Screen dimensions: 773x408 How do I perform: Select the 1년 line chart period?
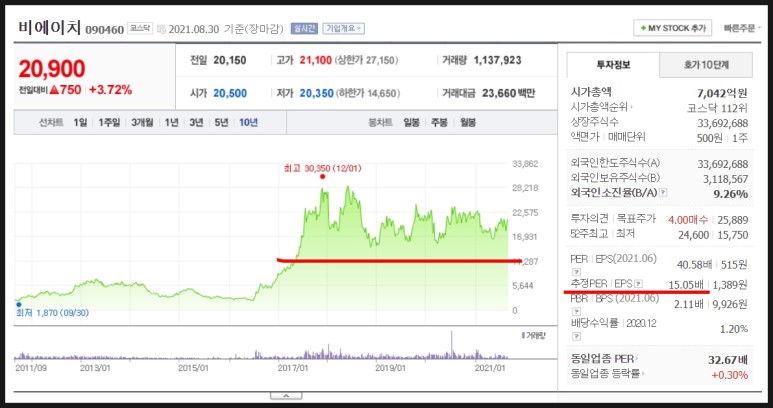point(172,123)
